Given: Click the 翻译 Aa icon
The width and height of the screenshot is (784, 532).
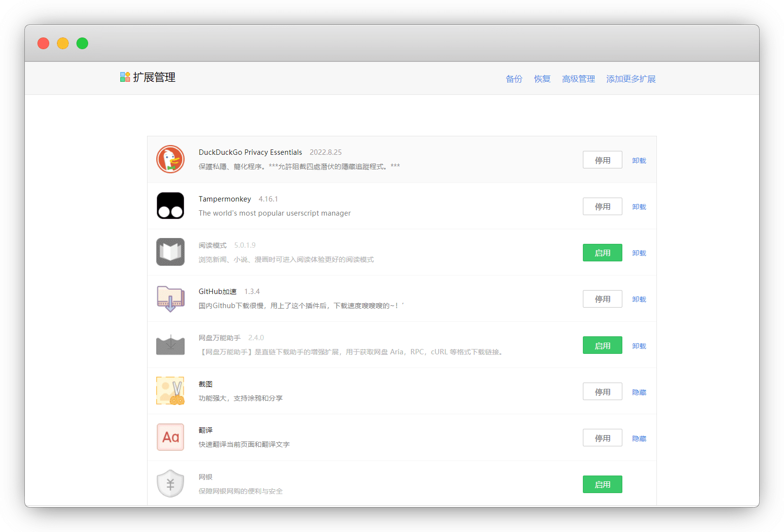Looking at the screenshot, I should [170, 437].
